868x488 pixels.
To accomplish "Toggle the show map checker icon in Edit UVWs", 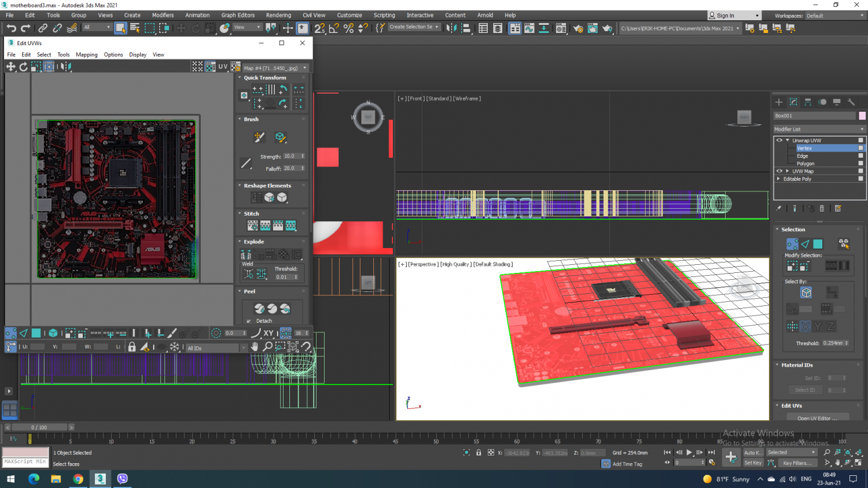I will [x=210, y=67].
